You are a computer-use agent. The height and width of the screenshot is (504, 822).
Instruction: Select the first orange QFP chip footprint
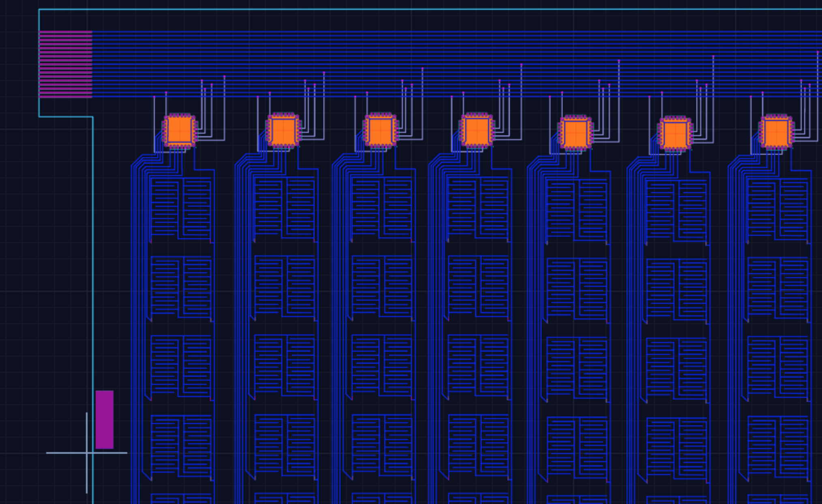(x=180, y=130)
